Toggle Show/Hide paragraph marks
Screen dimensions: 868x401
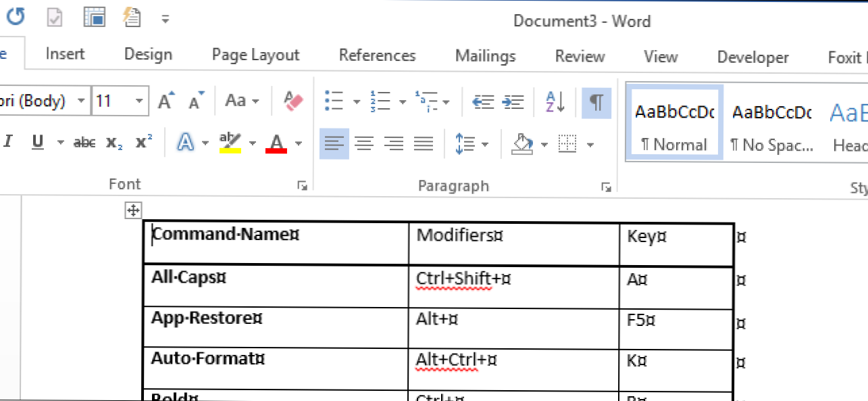tap(596, 101)
